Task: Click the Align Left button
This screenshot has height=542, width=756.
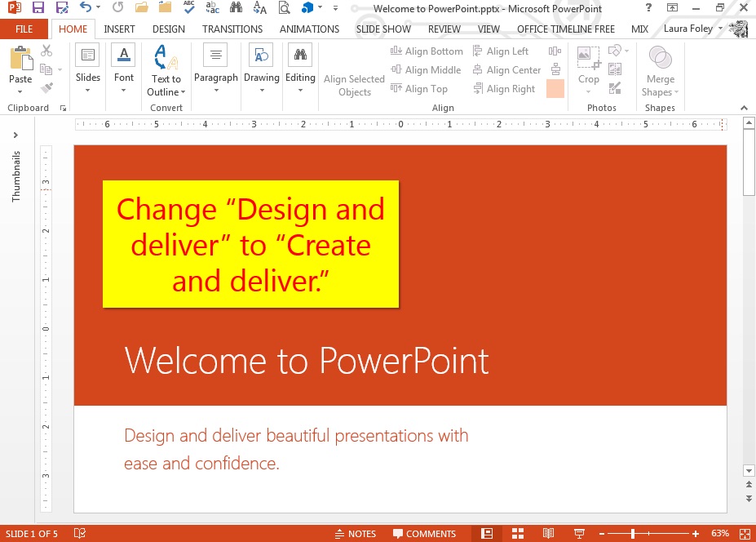Action: coord(501,51)
